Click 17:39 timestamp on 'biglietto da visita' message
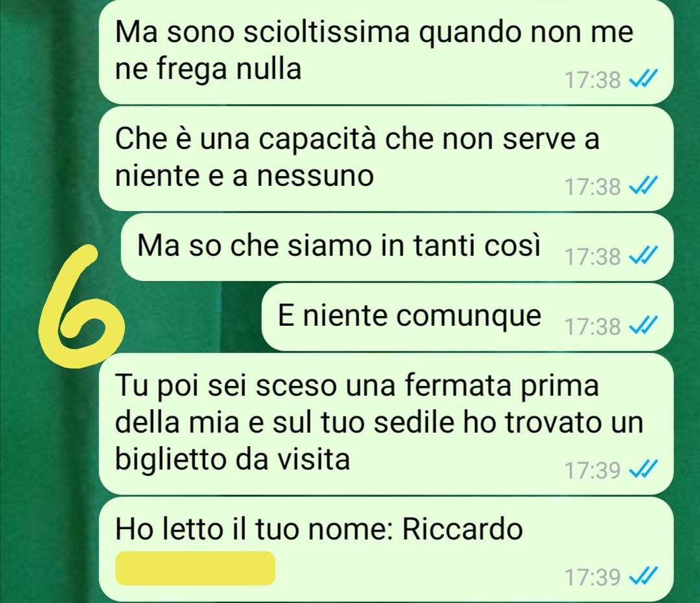Image resolution: width=700 pixels, height=603 pixels. click(x=592, y=470)
